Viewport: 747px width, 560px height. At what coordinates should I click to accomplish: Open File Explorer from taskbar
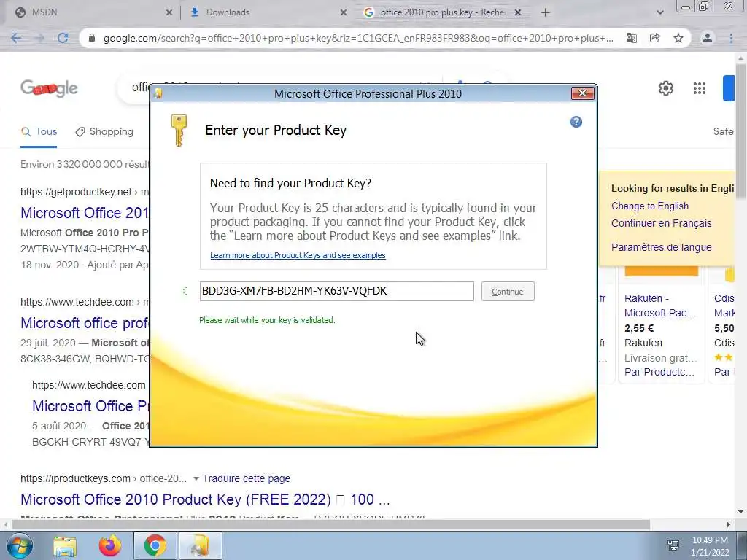(65, 545)
